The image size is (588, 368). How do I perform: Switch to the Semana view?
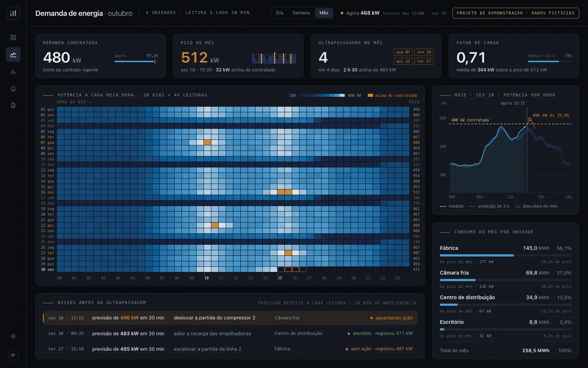coord(301,13)
